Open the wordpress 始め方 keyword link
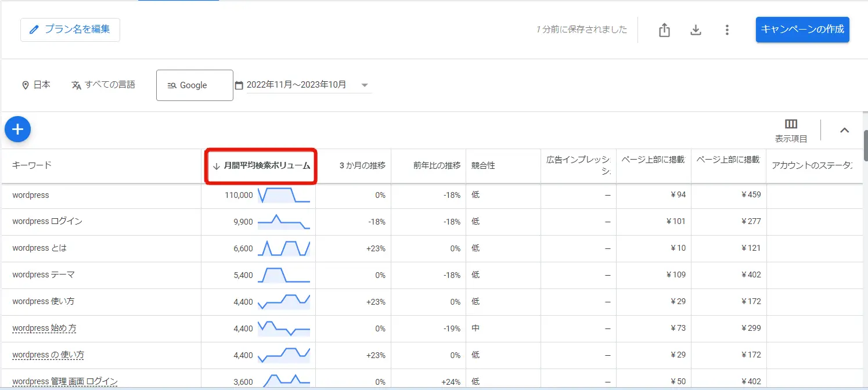This screenshot has width=868, height=390. tap(44, 328)
